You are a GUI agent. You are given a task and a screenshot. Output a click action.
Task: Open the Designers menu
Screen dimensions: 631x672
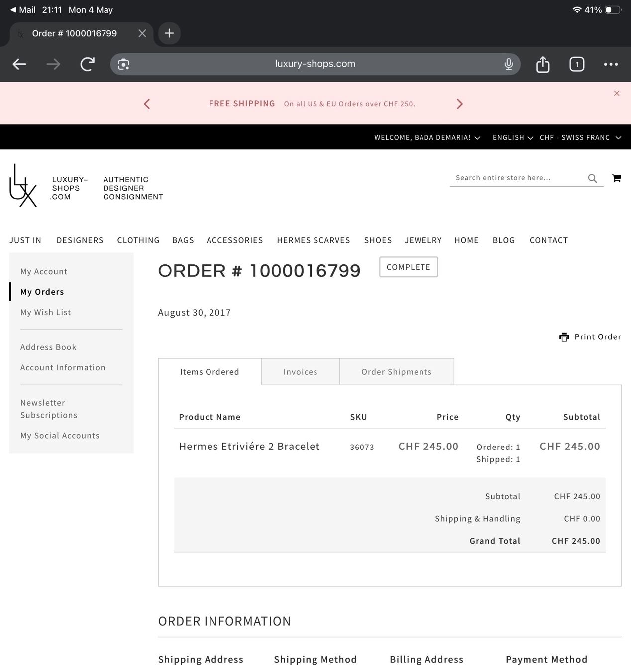point(80,240)
